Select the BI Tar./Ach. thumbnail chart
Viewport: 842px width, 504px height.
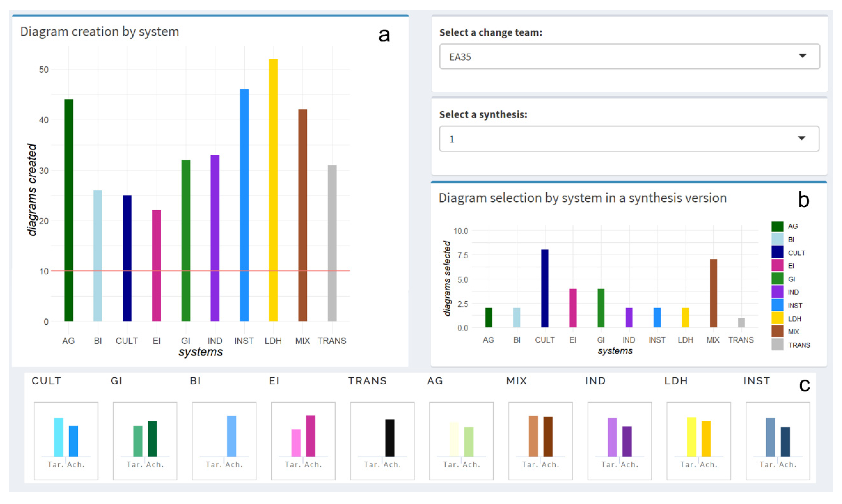click(224, 441)
